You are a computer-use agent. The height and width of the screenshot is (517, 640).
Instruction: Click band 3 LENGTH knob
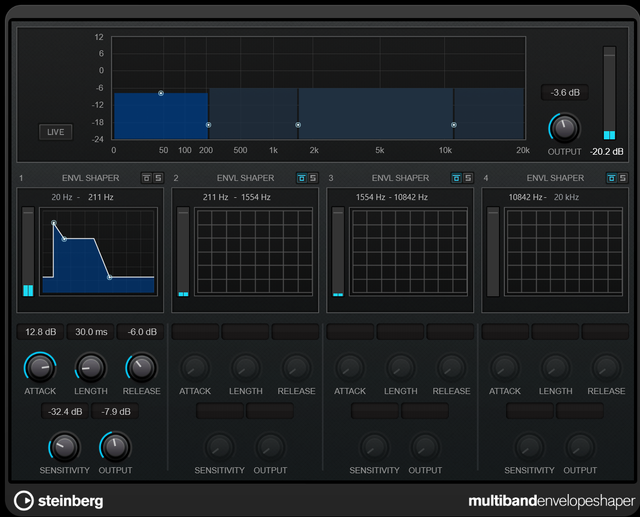coord(400,367)
